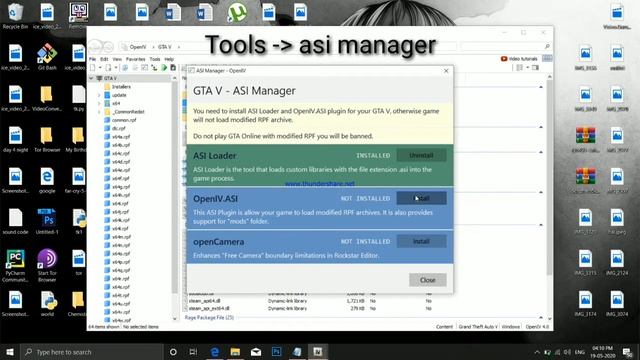Expand the update folder in tree
The width and height of the screenshot is (640, 360).
(x=99, y=95)
